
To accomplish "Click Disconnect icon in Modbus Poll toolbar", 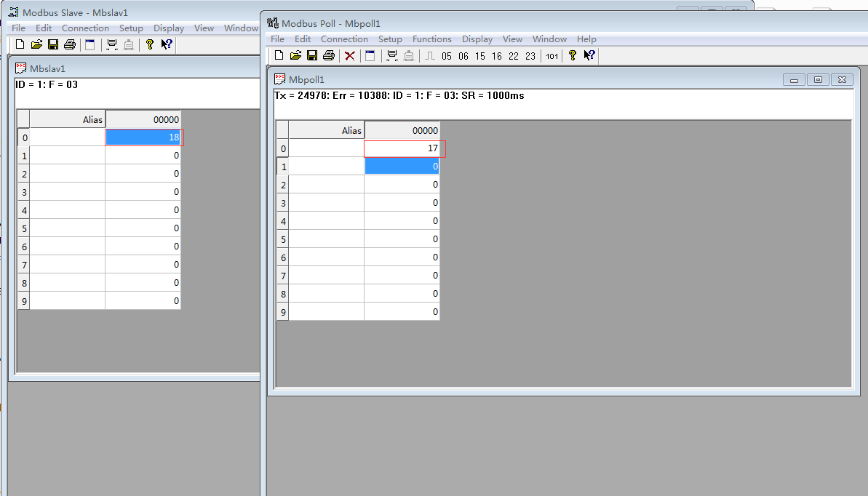I will (409, 55).
